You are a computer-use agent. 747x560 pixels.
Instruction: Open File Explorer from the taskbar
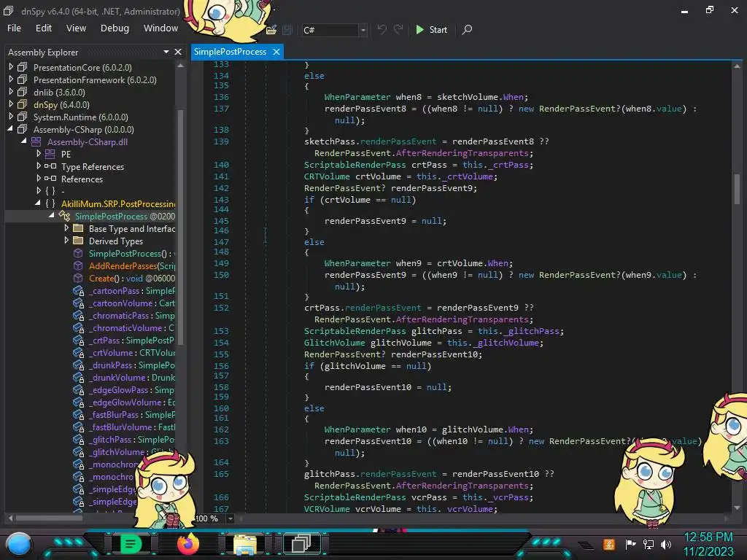245,544
